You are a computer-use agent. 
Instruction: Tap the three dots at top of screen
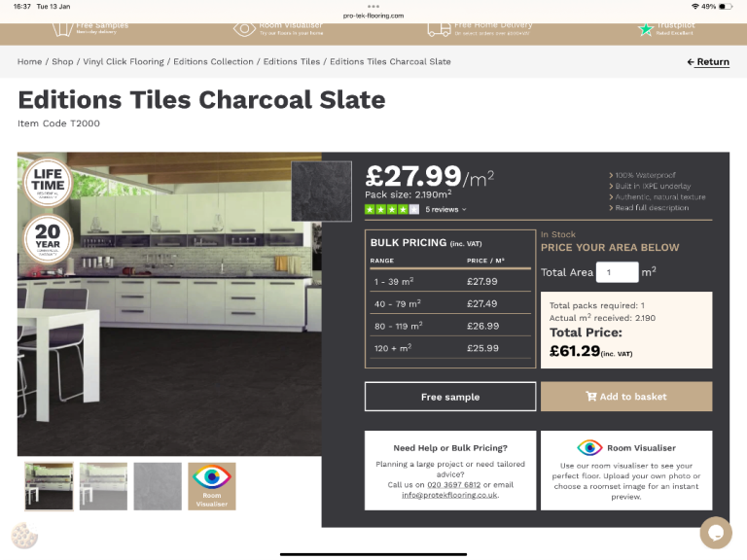coord(373,6)
